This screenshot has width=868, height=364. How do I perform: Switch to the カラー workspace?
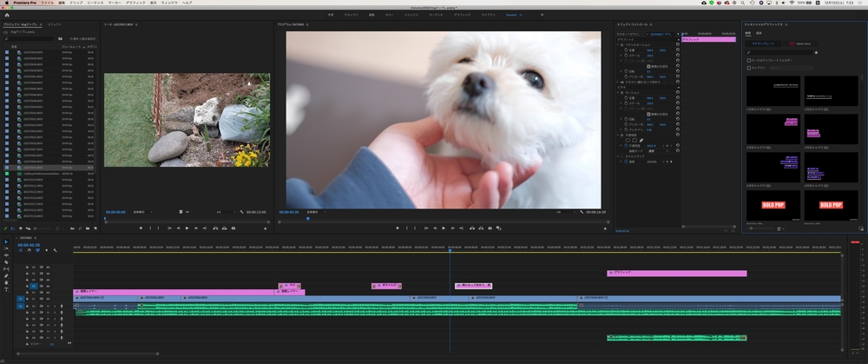tap(390, 15)
